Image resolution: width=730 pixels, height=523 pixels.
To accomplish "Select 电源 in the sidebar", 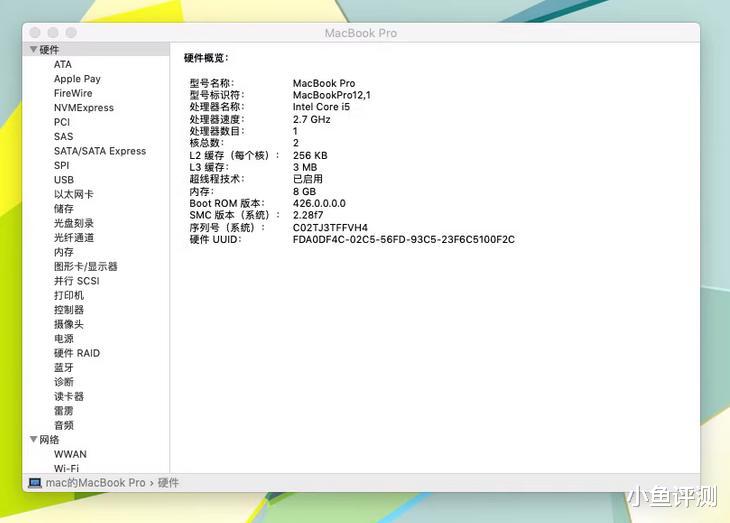I will pos(64,339).
